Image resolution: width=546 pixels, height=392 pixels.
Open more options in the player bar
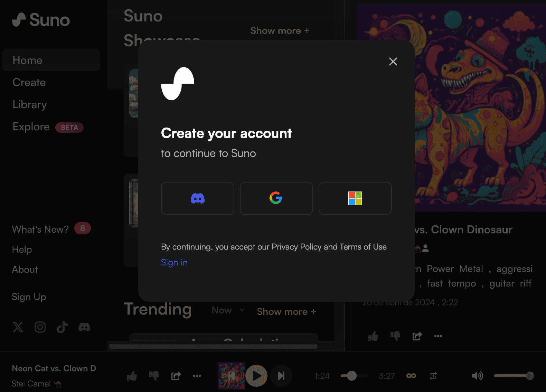pos(197,376)
